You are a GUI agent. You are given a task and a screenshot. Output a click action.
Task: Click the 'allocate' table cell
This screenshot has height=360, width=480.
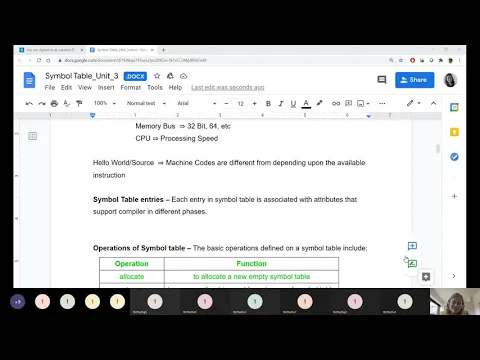click(132, 276)
